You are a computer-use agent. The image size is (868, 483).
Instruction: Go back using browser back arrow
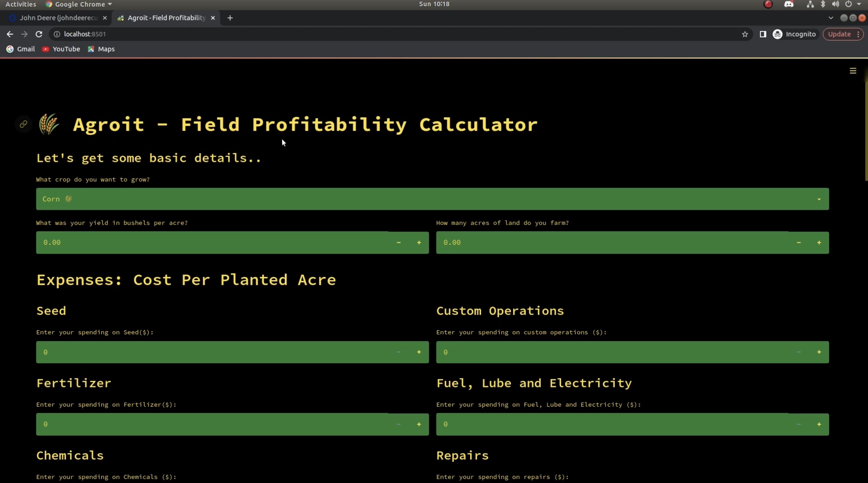(10, 34)
